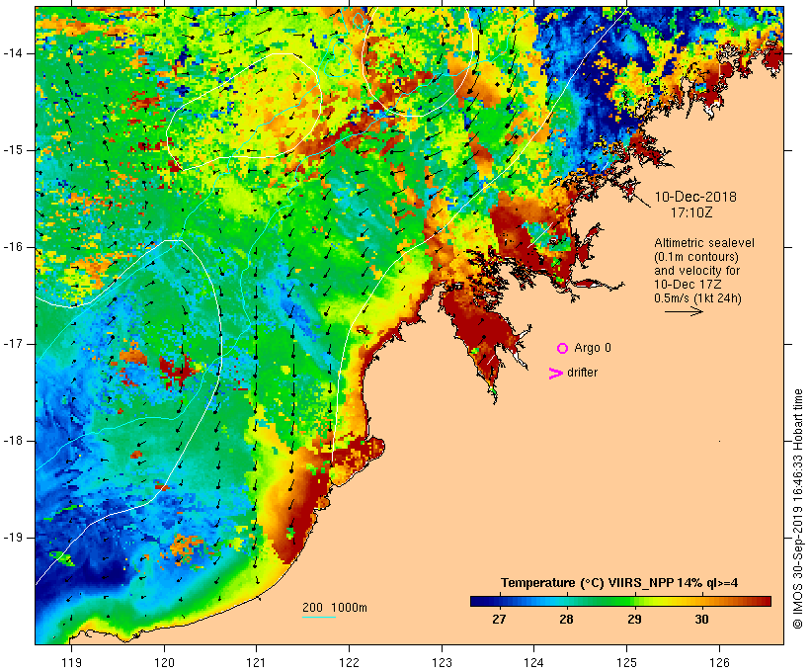Click longitude axis label 119
The image size is (810, 672).
click(71, 662)
